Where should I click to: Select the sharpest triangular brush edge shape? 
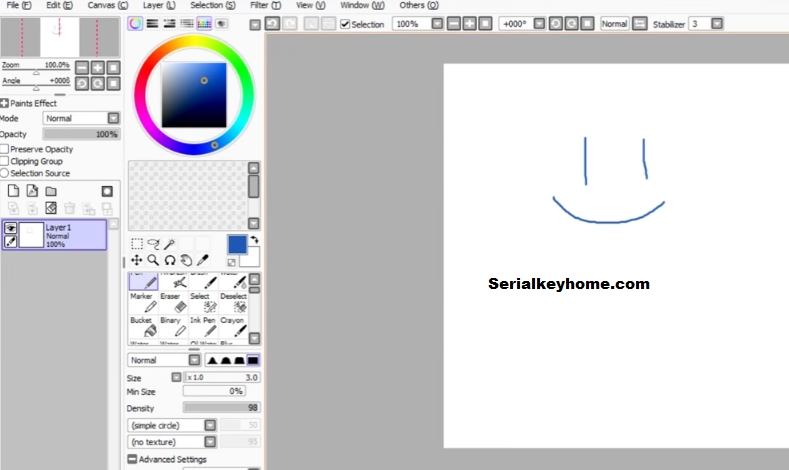click(x=212, y=360)
